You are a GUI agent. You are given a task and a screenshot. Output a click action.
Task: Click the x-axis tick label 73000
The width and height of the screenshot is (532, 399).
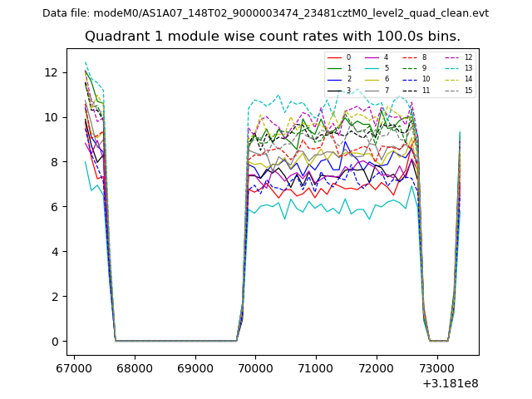pos(436,367)
